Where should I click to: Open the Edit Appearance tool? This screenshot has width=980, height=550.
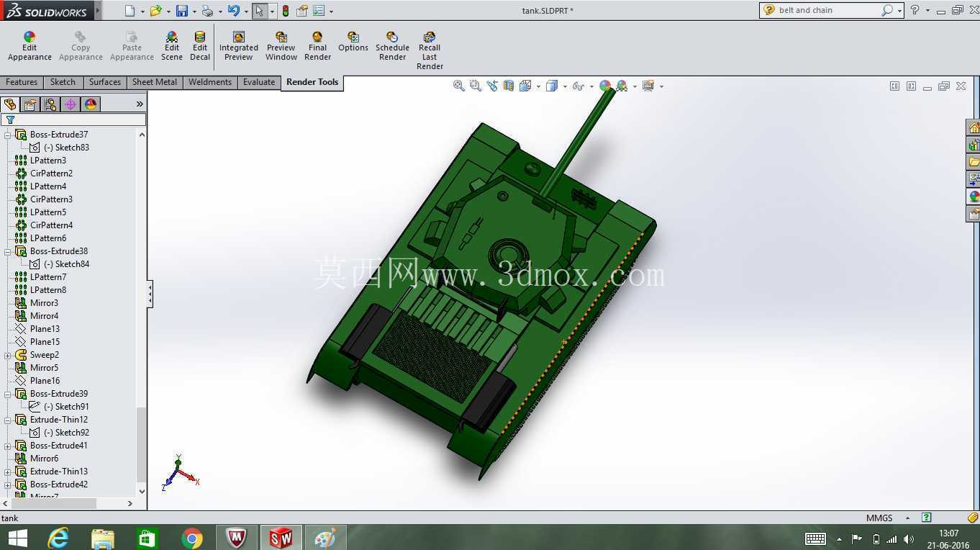[30, 46]
